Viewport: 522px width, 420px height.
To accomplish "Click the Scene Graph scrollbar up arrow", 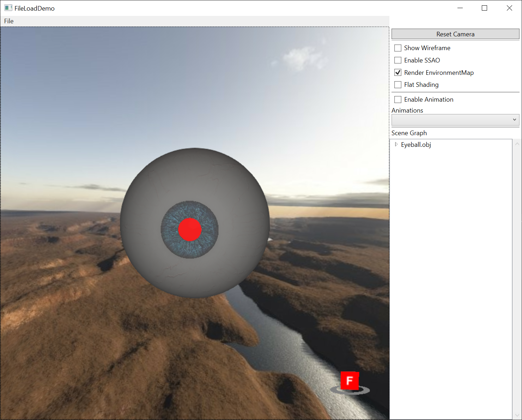I will click(517, 143).
